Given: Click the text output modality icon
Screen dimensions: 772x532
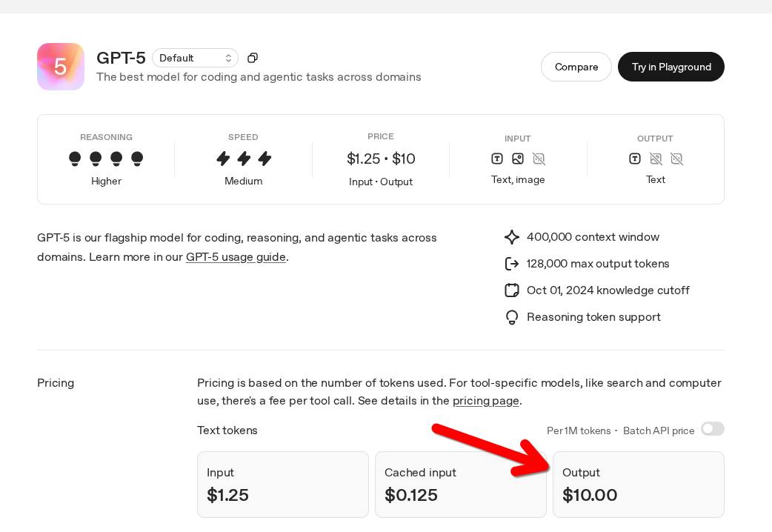Looking at the screenshot, I should tap(635, 159).
